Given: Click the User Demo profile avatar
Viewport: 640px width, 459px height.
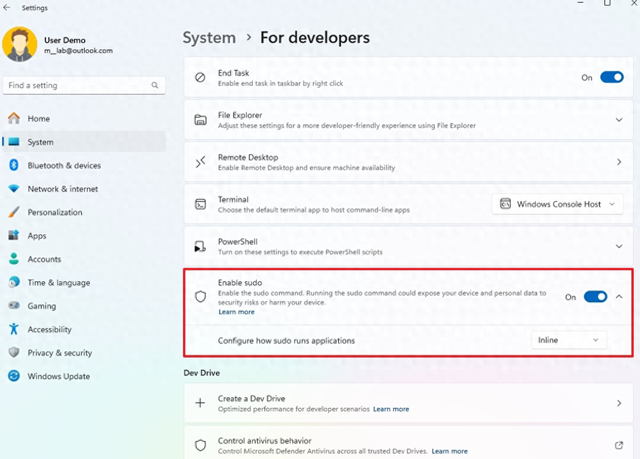Looking at the screenshot, I should coord(19,44).
